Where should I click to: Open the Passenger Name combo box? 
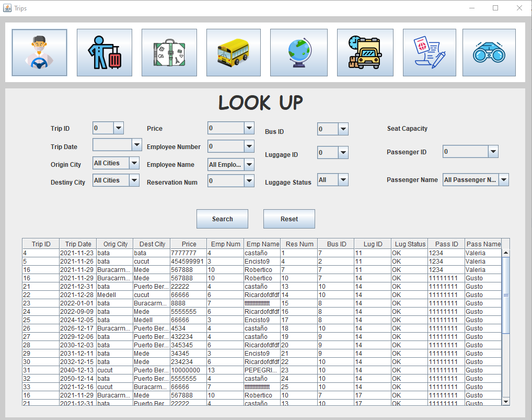point(476,180)
